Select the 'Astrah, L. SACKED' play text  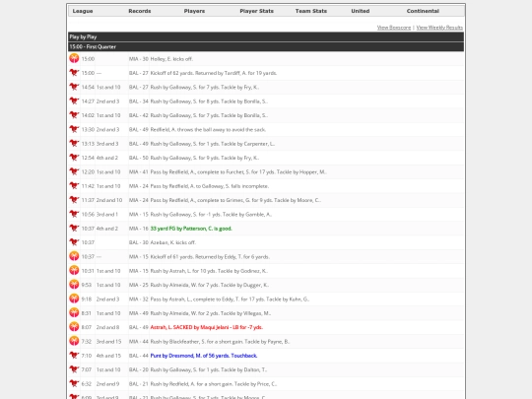point(207,327)
